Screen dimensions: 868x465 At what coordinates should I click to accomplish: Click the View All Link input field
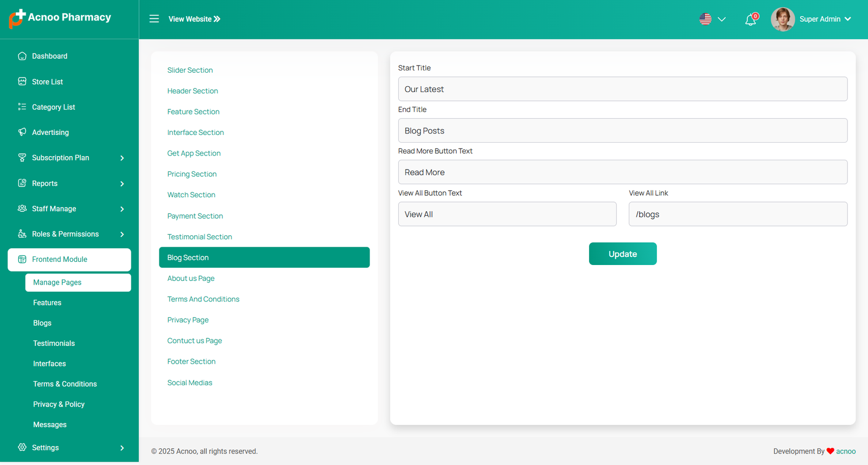[738, 214]
